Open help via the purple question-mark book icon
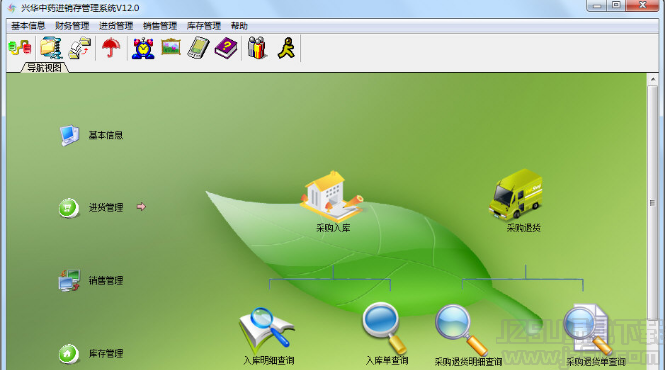Image resolution: width=666 pixels, height=370 pixels. pyautogui.click(x=226, y=48)
